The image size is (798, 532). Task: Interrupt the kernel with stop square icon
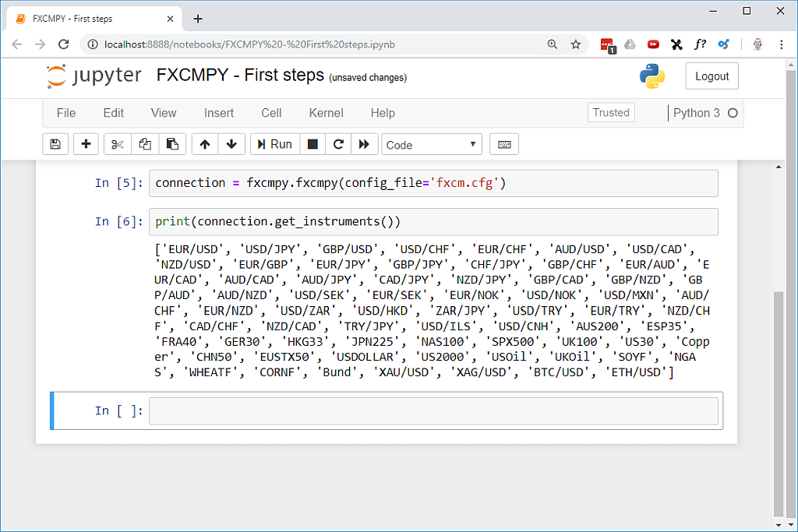pyautogui.click(x=313, y=144)
